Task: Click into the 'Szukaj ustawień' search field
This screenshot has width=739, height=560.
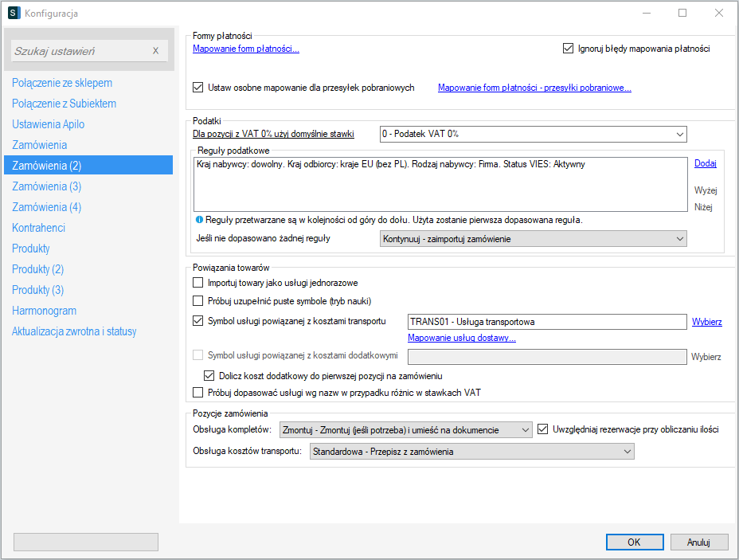Action: coord(80,51)
